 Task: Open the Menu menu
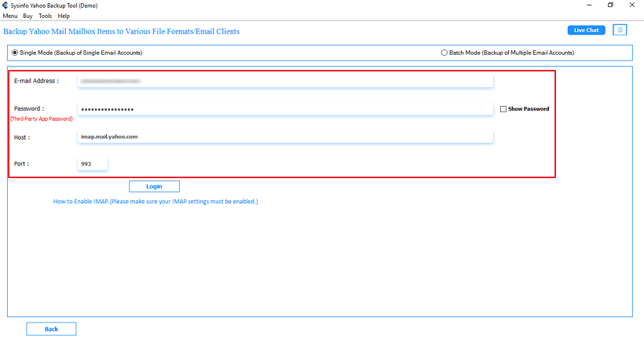pyautogui.click(x=10, y=16)
